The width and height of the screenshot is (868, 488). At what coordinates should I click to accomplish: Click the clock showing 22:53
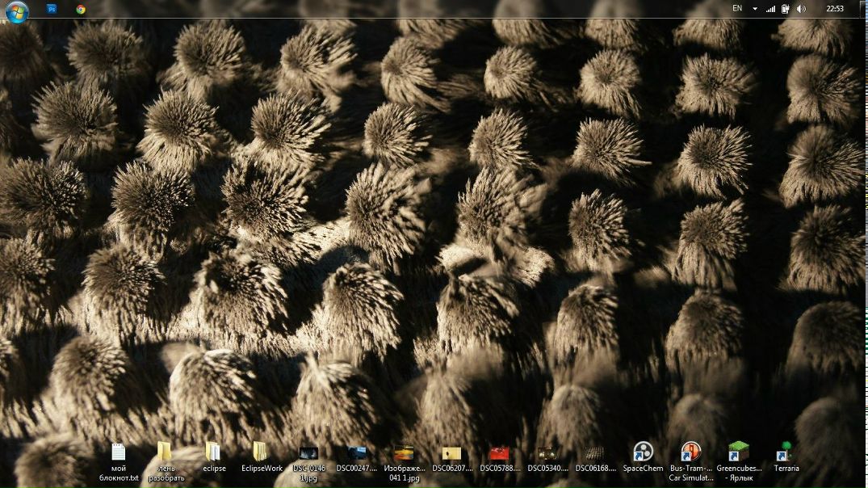click(x=835, y=9)
